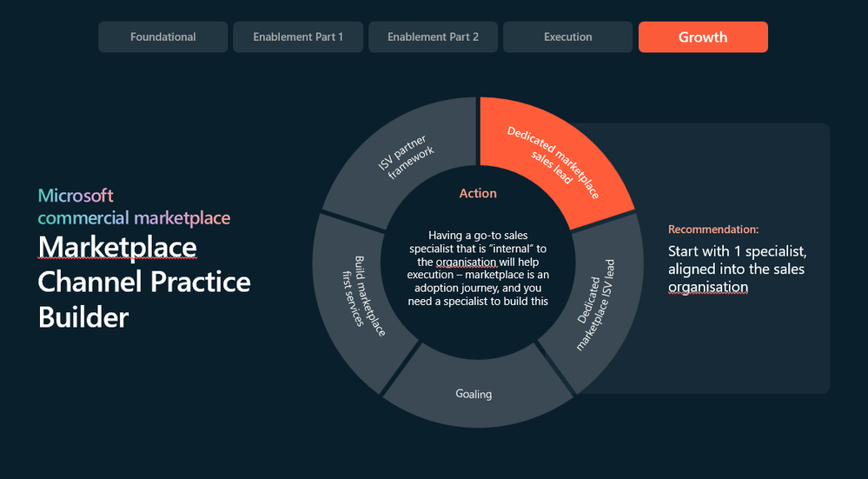Click the Marketplace Channel Practice Builder title
The height and width of the screenshot is (479, 868).
coord(144,283)
